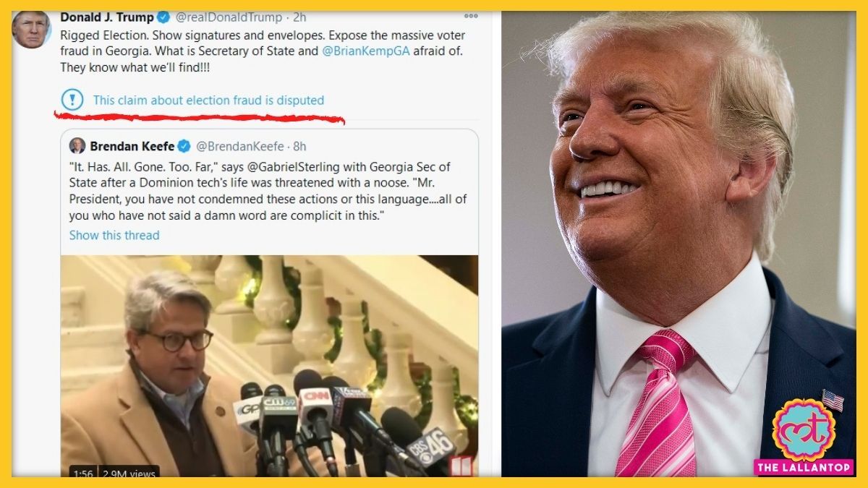Viewport: 868px width, 488px height.
Task: Click the Donald J. Trump display name
Action: click(107, 17)
